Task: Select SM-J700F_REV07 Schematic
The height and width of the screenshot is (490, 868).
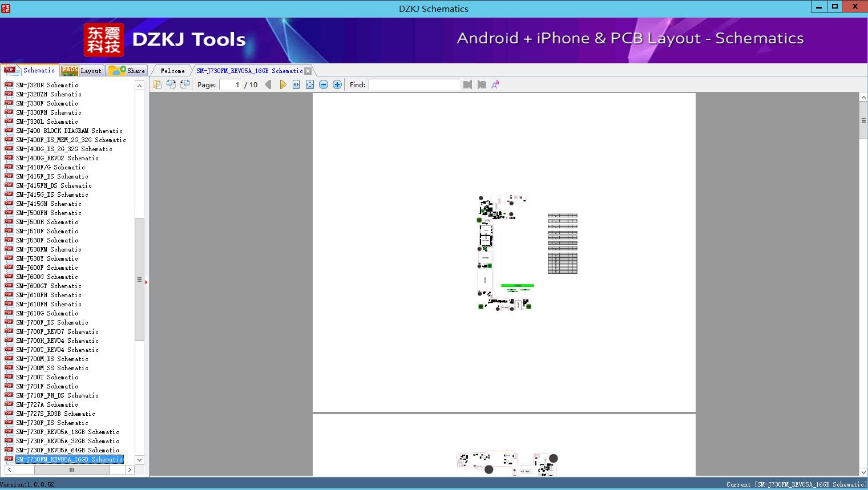Action: click(57, 331)
